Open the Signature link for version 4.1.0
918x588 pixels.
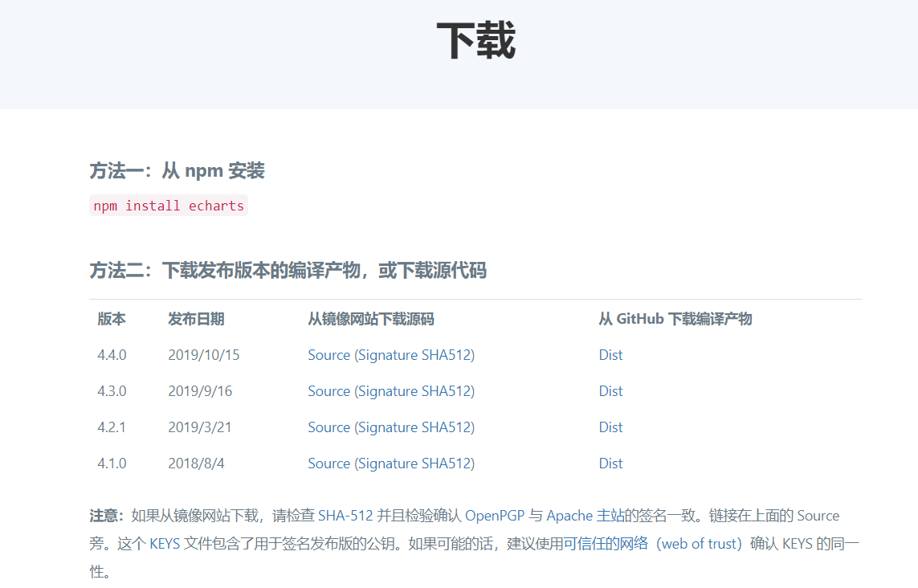388,463
